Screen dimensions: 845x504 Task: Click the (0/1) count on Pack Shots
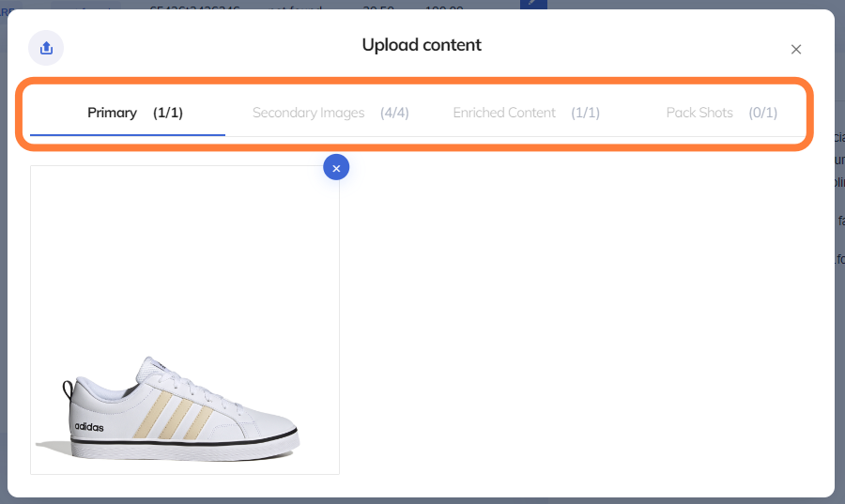click(762, 113)
